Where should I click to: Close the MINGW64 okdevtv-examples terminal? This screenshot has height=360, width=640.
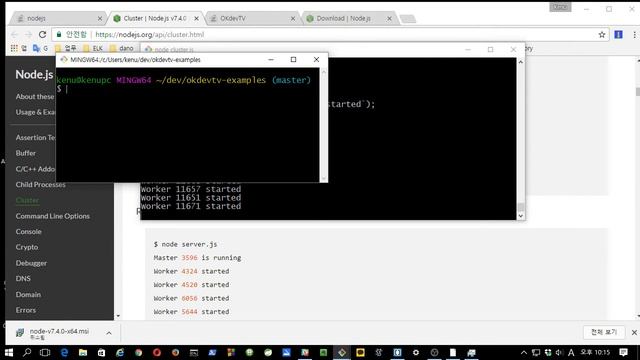(x=316, y=60)
